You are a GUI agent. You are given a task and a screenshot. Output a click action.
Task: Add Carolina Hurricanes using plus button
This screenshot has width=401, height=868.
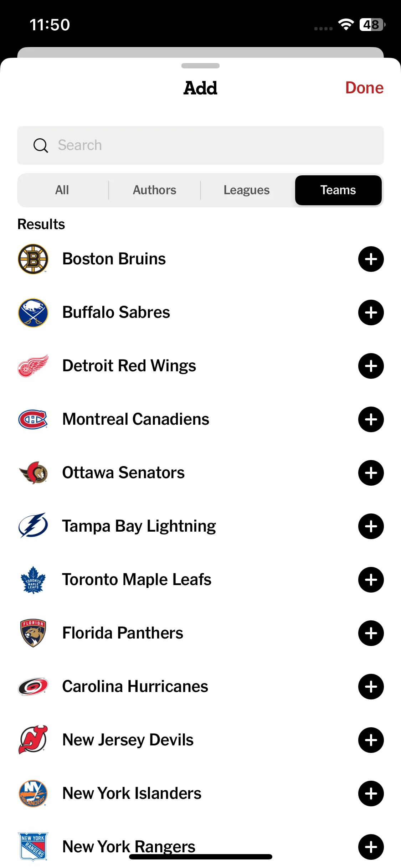click(371, 687)
